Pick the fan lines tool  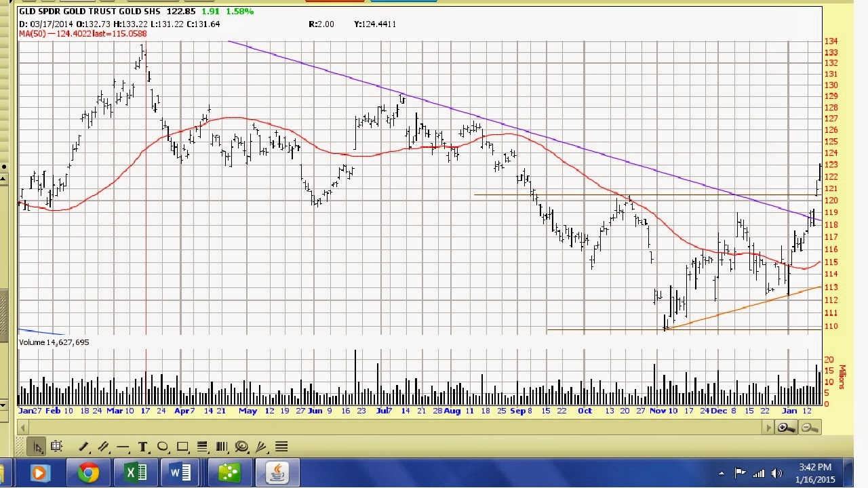261,447
